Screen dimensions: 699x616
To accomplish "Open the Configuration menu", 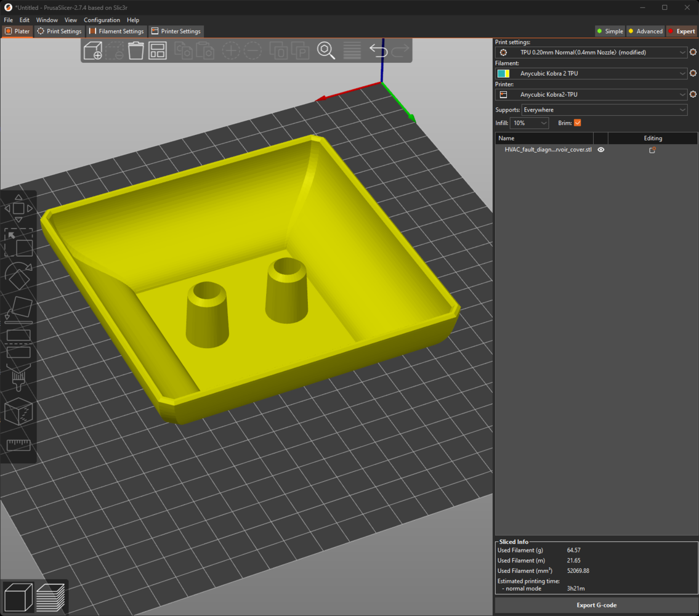I will (x=102, y=20).
